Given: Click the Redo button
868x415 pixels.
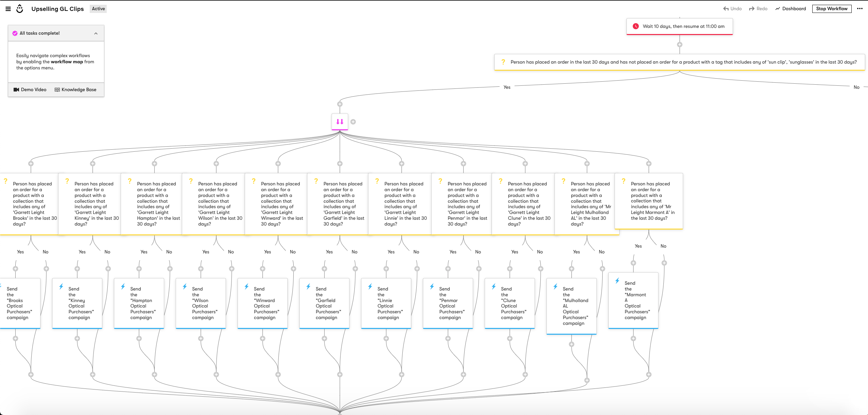Looking at the screenshot, I should [758, 9].
